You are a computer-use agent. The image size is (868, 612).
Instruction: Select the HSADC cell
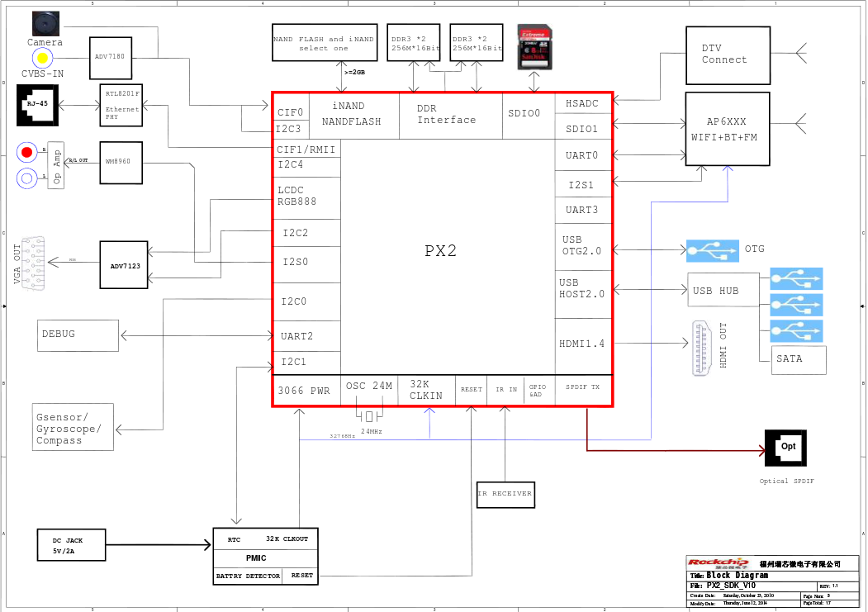[583, 103]
